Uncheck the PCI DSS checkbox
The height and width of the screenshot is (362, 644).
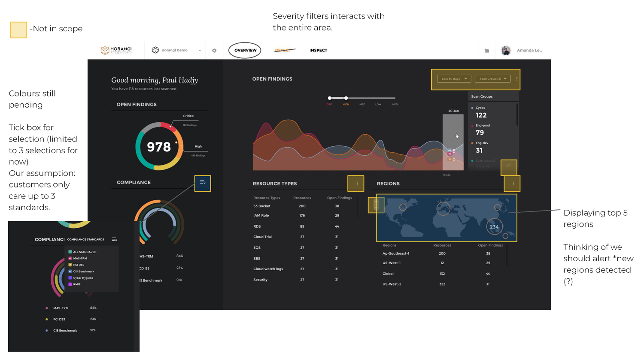point(70,265)
